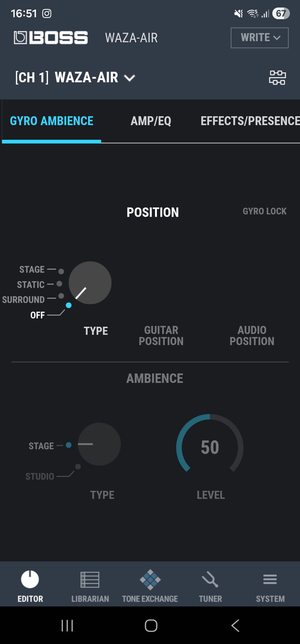
Task: Click the ambience LEVEL knob showing 50
Action: coord(210,447)
